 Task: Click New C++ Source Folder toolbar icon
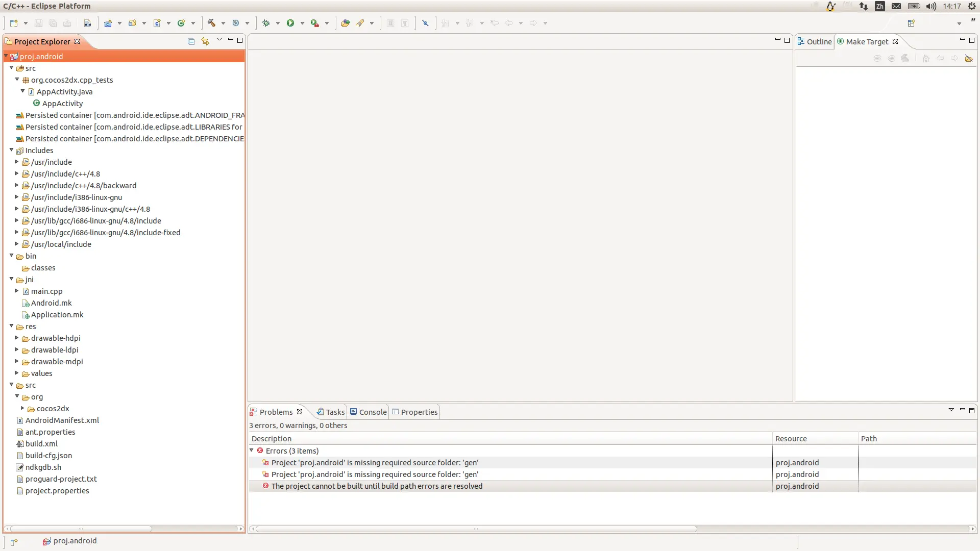coord(133,23)
